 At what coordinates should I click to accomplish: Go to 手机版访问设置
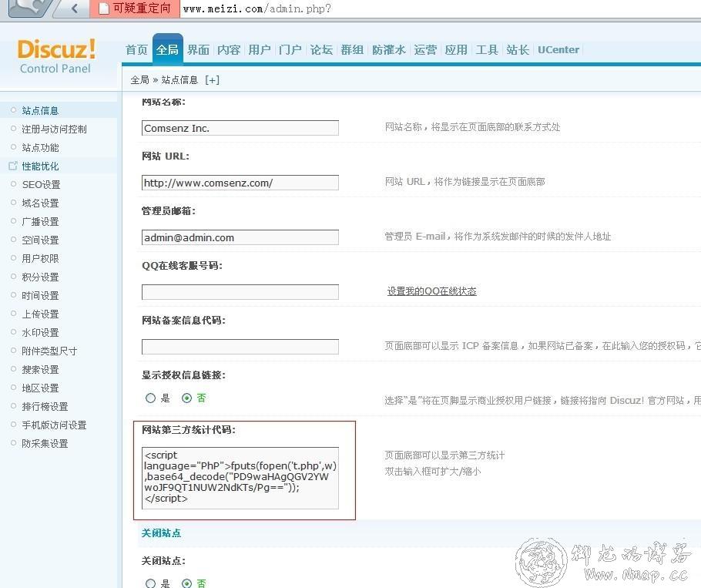pos(54,425)
